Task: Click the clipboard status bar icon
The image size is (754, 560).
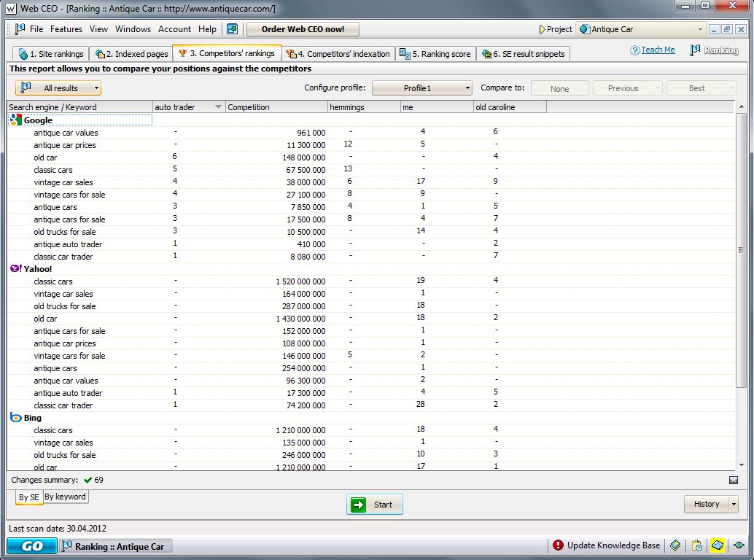Action: click(696, 545)
